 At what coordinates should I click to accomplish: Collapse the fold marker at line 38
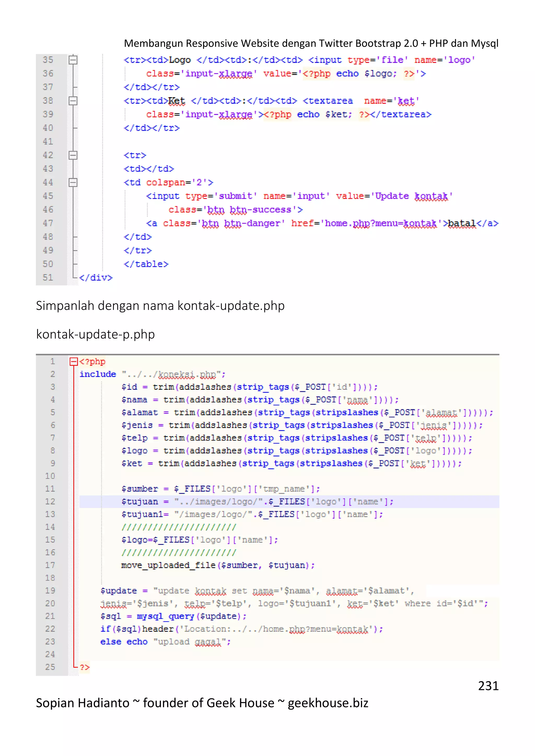click(x=73, y=101)
